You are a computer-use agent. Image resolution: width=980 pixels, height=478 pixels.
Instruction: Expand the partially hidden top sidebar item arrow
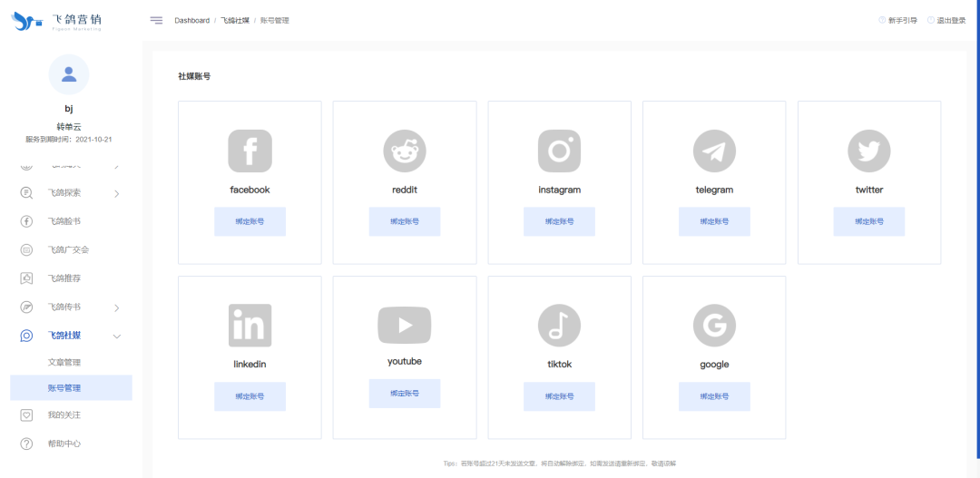click(117, 167)
